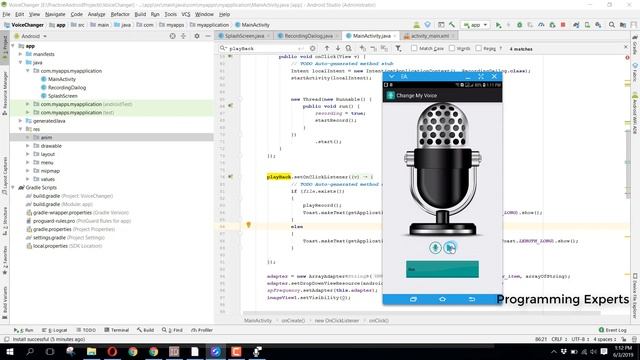Viewport: 640px width, 360px height.
Task: Expand the drawable folder
Action: [x=28, y=146]
